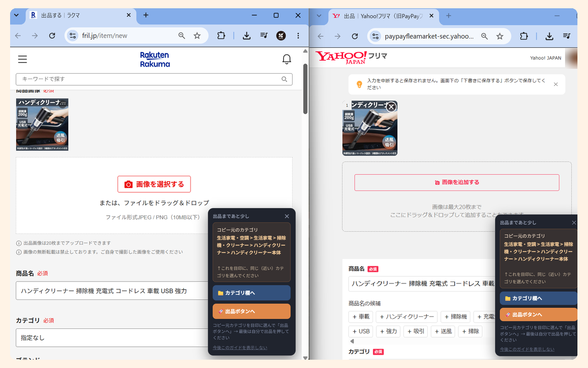Remove the uploaded photo on Yahoo Flea Market
Viewport: 588px width, 368px height.
coord(391,107)
